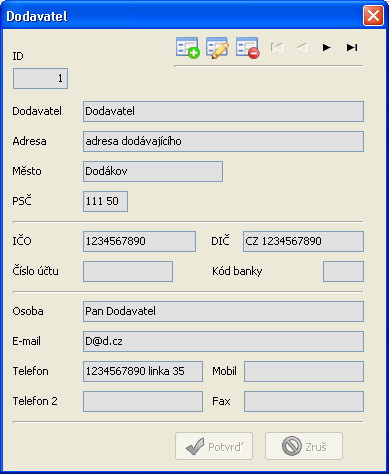Viewport: 389px width, 474px height.
Task: Click the Telefon label
Action: click(30, 371)
